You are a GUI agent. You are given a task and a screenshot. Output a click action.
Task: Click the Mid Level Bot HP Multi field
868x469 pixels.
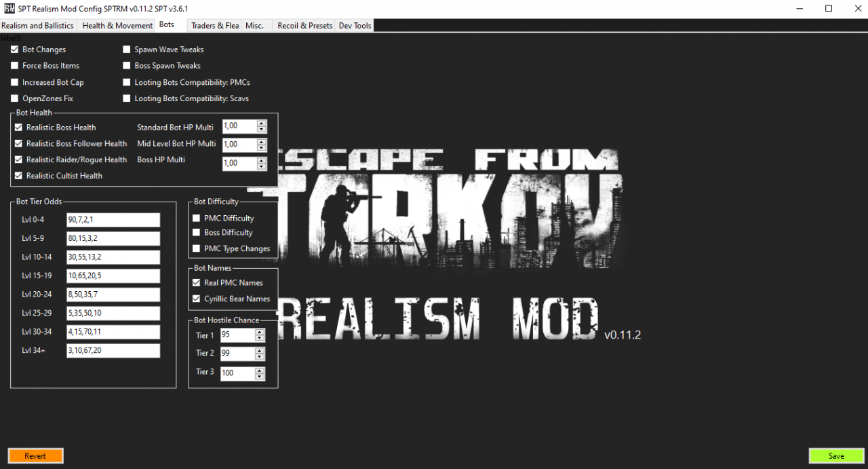(x=239, y=145)
